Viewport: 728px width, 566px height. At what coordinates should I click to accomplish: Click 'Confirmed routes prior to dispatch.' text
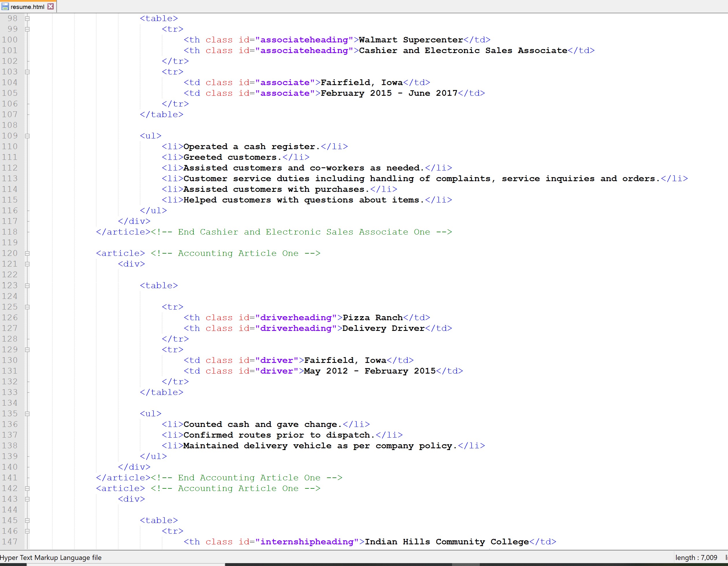[x=279, y=435]
